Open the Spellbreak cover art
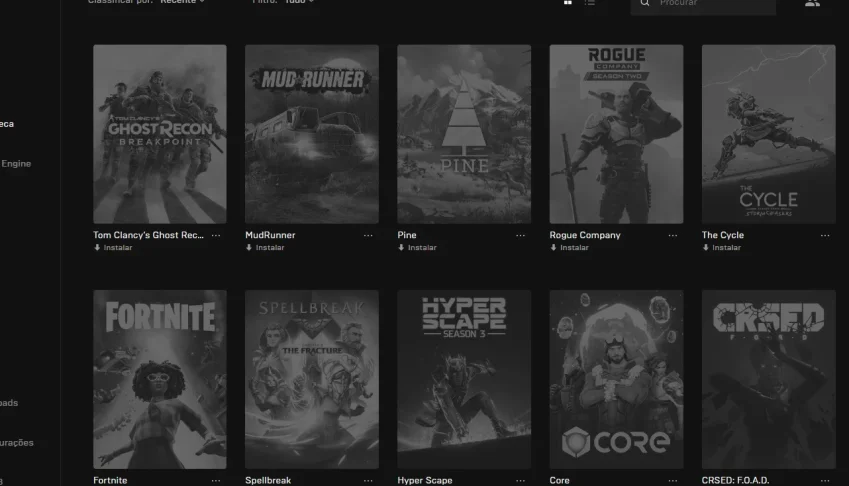Viewport: 849px width, 486px height. pyautogui.click(x=312, y=379)
